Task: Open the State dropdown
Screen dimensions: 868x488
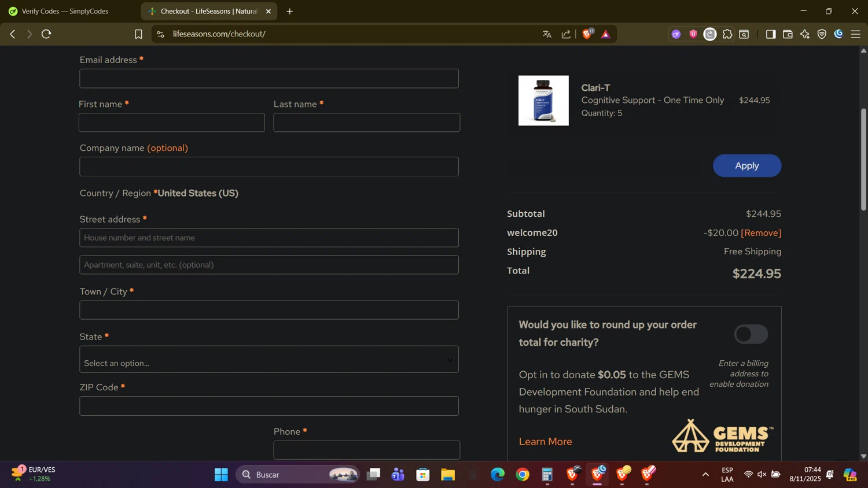Action: pyautogui.click(x=269, y=360)
